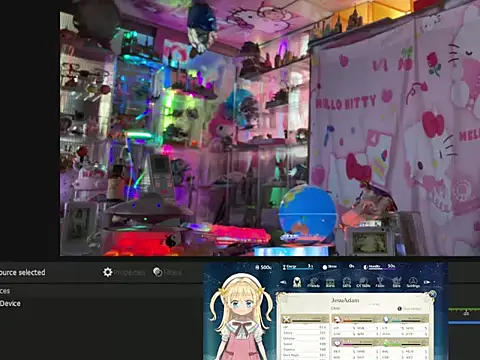Viewport: 480px width, 360px height.
Task: Click the left arrow of game menu bar
Action: tap(283, 282)
